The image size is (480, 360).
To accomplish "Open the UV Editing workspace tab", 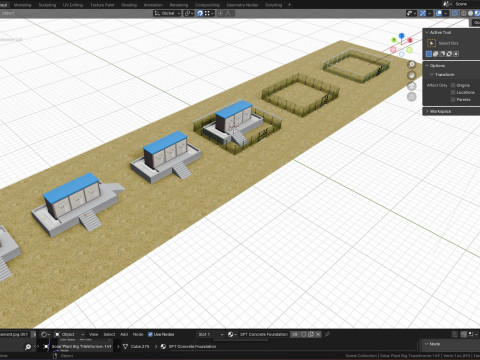I will click(73, 5).
